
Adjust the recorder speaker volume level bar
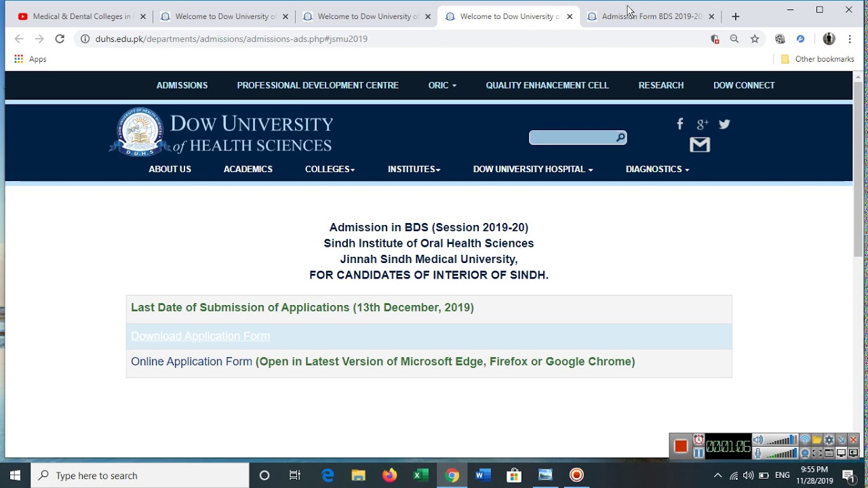tap(782, 441)
